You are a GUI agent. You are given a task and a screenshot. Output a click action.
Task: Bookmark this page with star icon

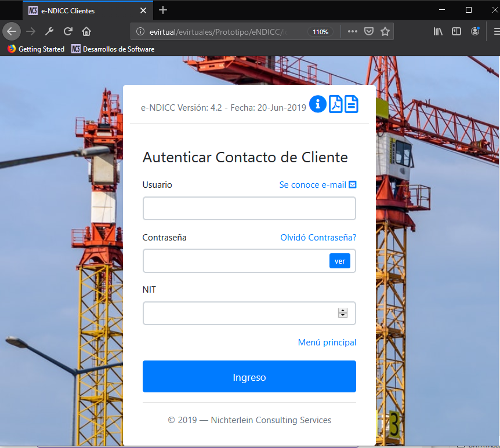385,31
